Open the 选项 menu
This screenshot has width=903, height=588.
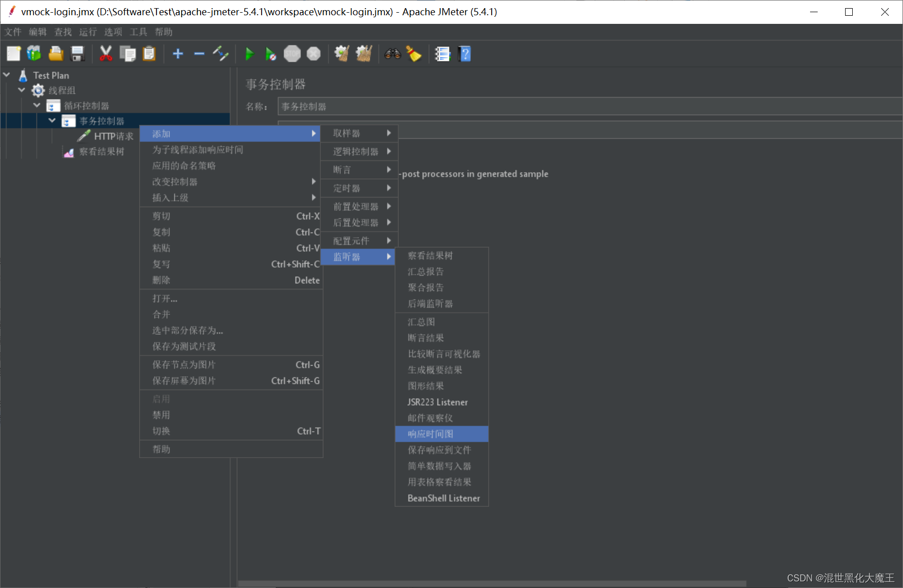(113, 32)
